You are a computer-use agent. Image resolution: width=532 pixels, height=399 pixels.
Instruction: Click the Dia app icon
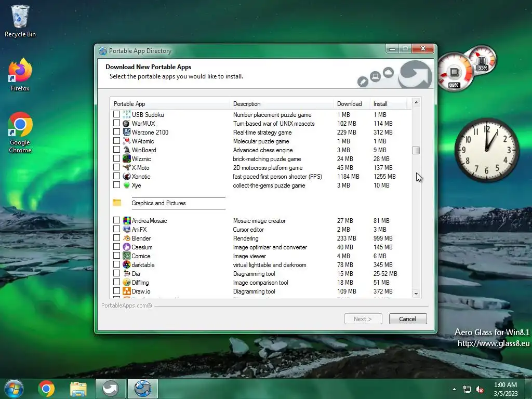point(127,273)
